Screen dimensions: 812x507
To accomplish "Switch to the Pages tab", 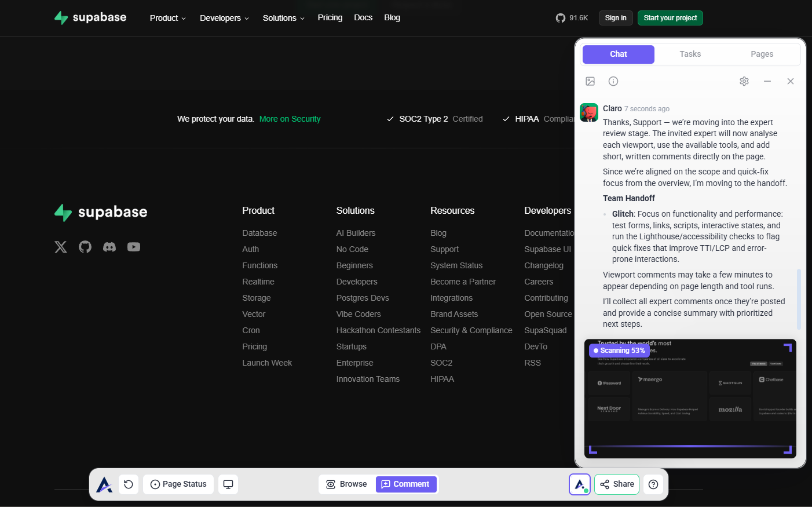I will [762, 54].
